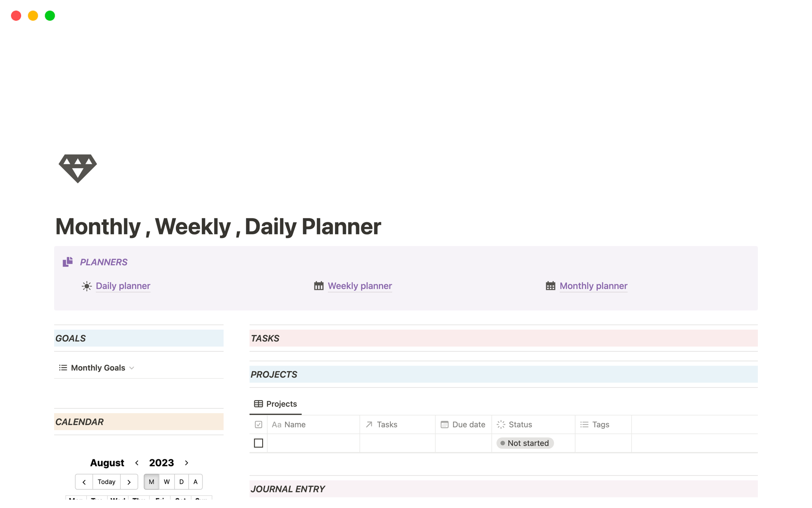Click the Projects table view icon
The image size is (812, 508).
258,404
